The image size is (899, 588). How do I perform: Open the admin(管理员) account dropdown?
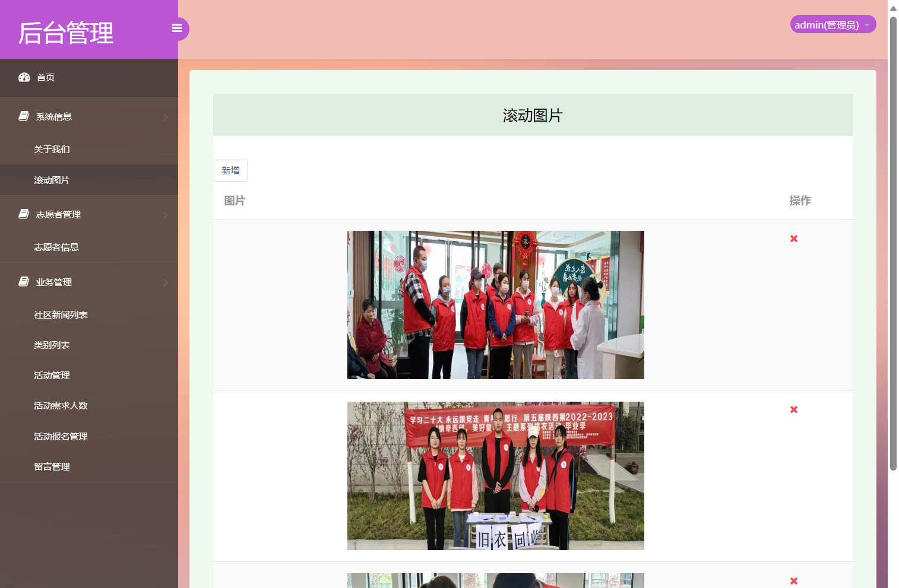[832, 24]
